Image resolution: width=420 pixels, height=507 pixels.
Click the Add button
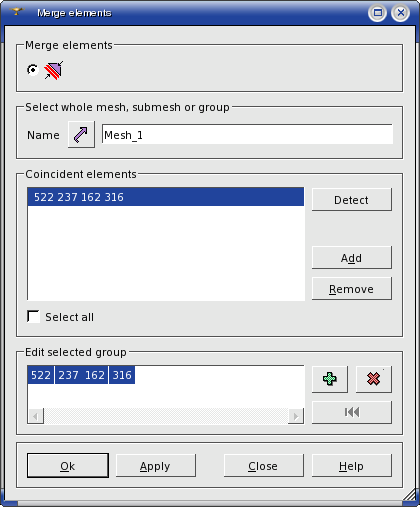pyautogui.click(x=352, y=257)
